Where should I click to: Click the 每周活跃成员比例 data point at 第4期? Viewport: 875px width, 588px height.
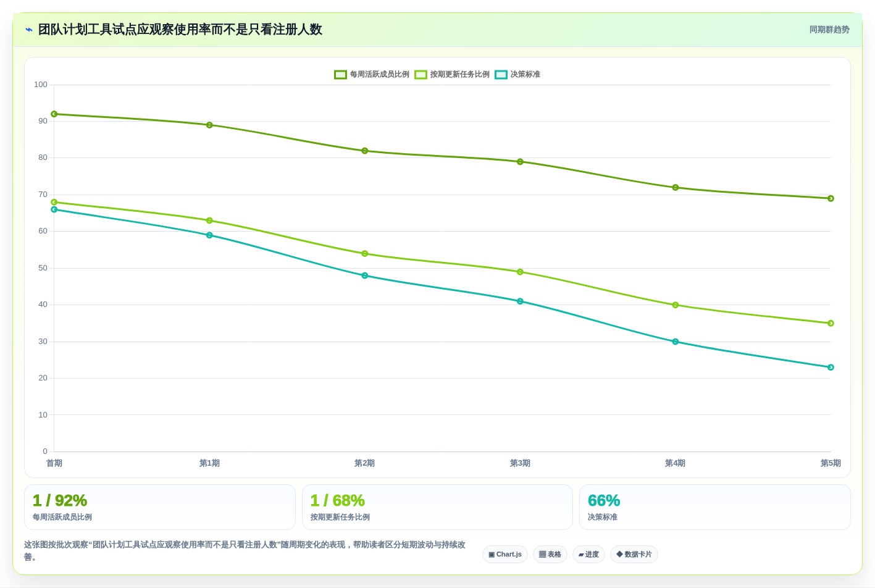click(676, 188)
